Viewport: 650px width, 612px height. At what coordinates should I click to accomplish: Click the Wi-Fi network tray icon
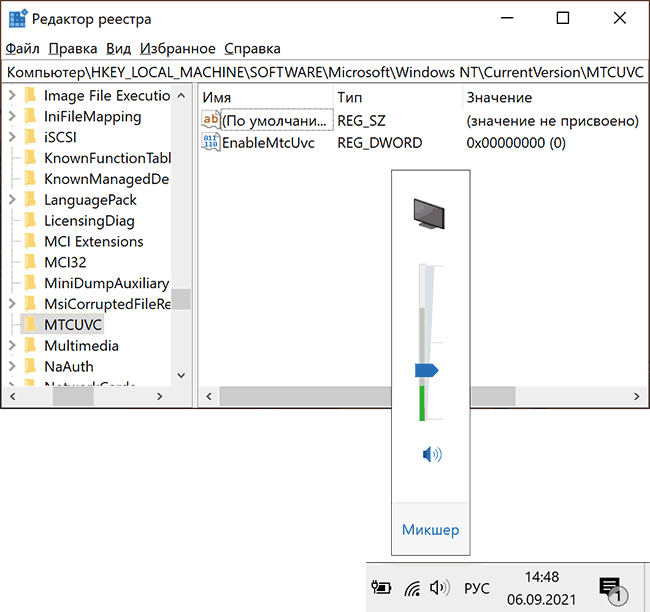tap(412, 588)
